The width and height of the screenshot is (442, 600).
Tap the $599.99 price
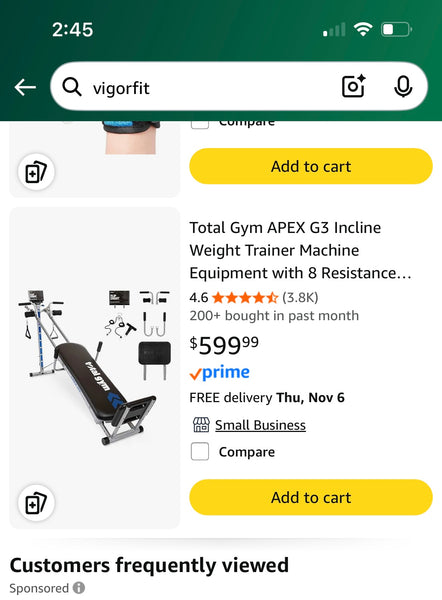224,345
